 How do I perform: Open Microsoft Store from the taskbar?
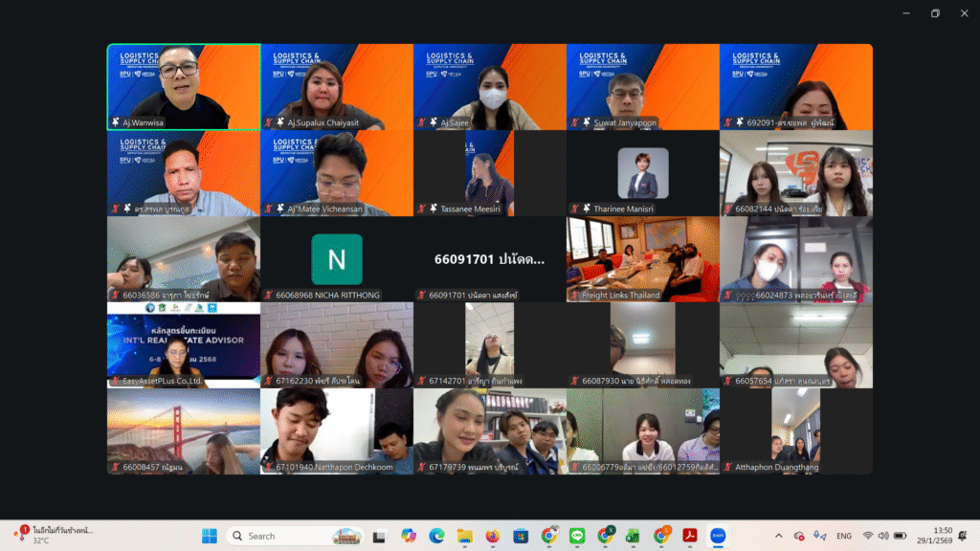coord(521,536)
